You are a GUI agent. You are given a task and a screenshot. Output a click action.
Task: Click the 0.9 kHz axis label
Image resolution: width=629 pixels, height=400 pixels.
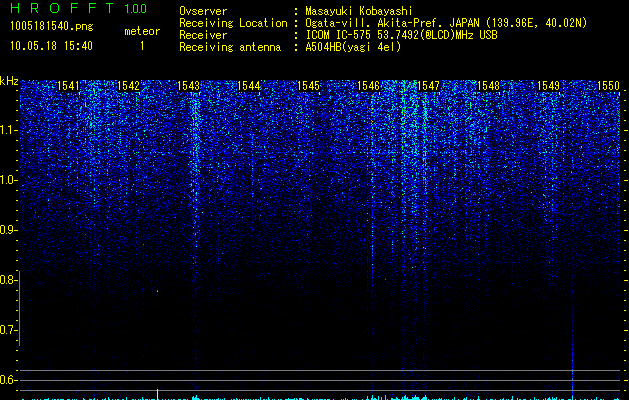coord(8,230)
